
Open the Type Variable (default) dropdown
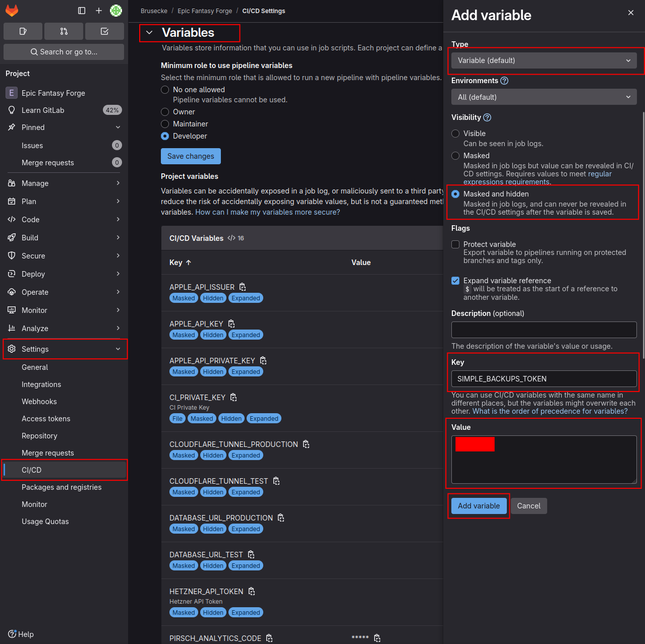[x=544, y=60]
